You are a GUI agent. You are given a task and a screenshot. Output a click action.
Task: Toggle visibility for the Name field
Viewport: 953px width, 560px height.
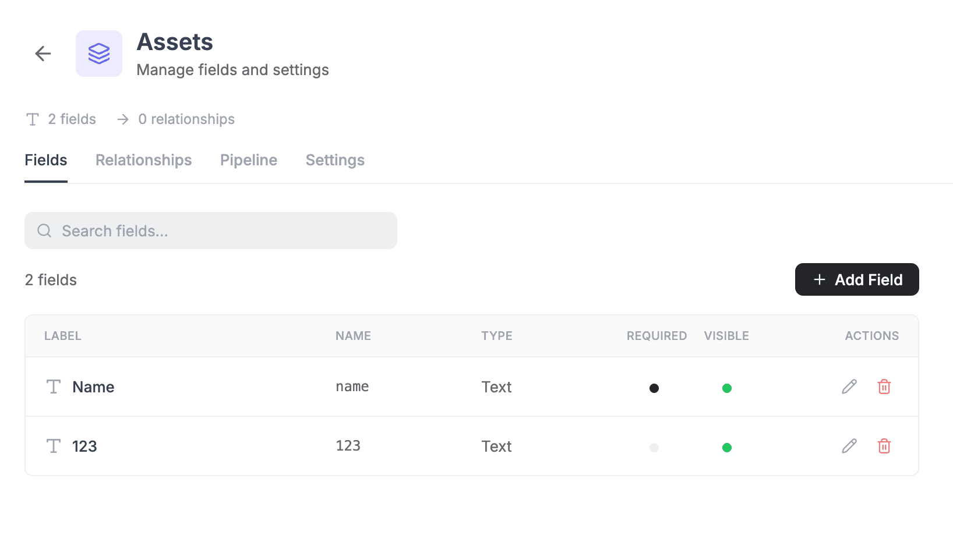coord(726,388)
